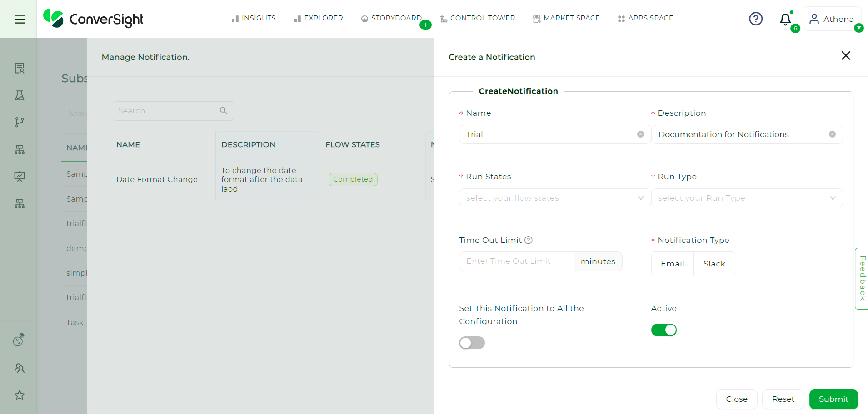Image resolution: width=868 pixels, height=414 pixels.
Task: Click the chatbot face sidebar icon
Action: pyautogui.click(x=19, y=340)
